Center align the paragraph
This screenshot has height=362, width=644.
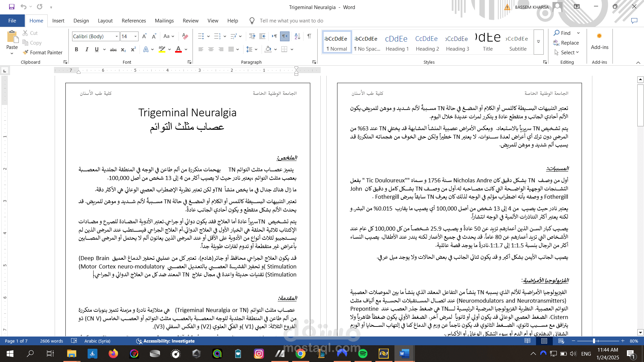click(x=211, y=50)
